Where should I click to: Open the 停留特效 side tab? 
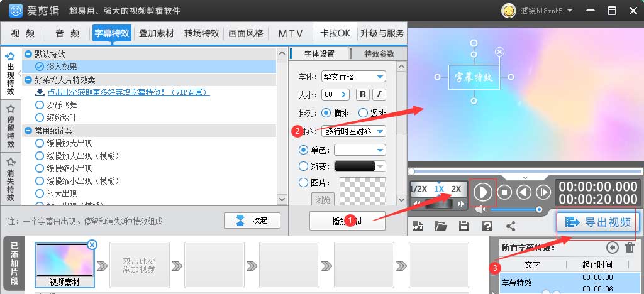[x=11, y=126]
